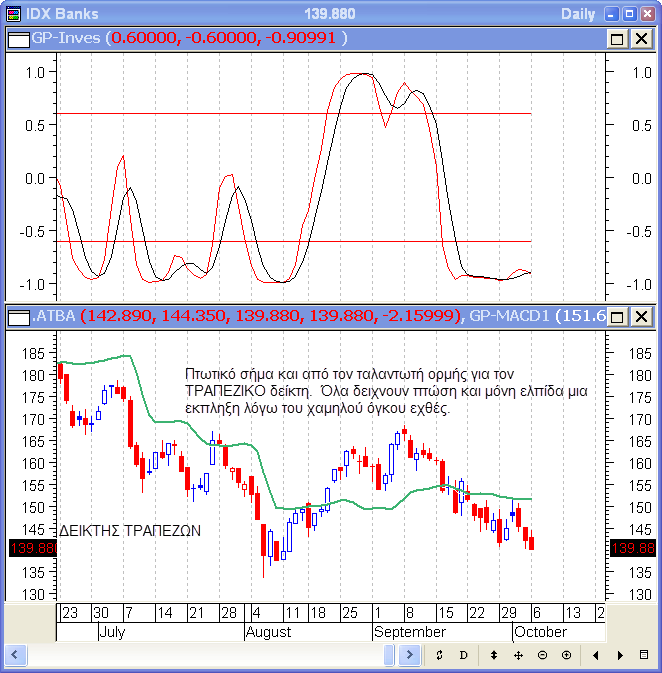The height and width of the screenshot is (673, 662).
Task: Open IDX Banks window system menu icon
Action: pos(12,14)
